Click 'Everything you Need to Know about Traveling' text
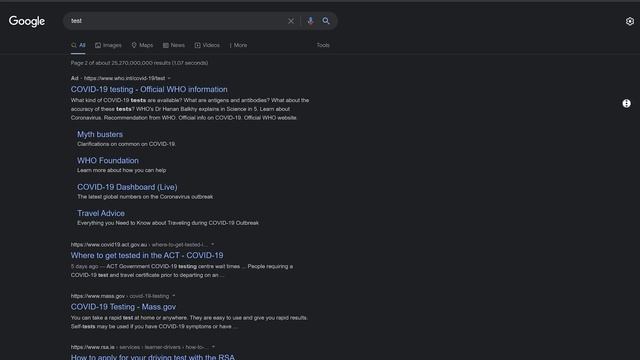The image size is (640, 360). (168, 223)
